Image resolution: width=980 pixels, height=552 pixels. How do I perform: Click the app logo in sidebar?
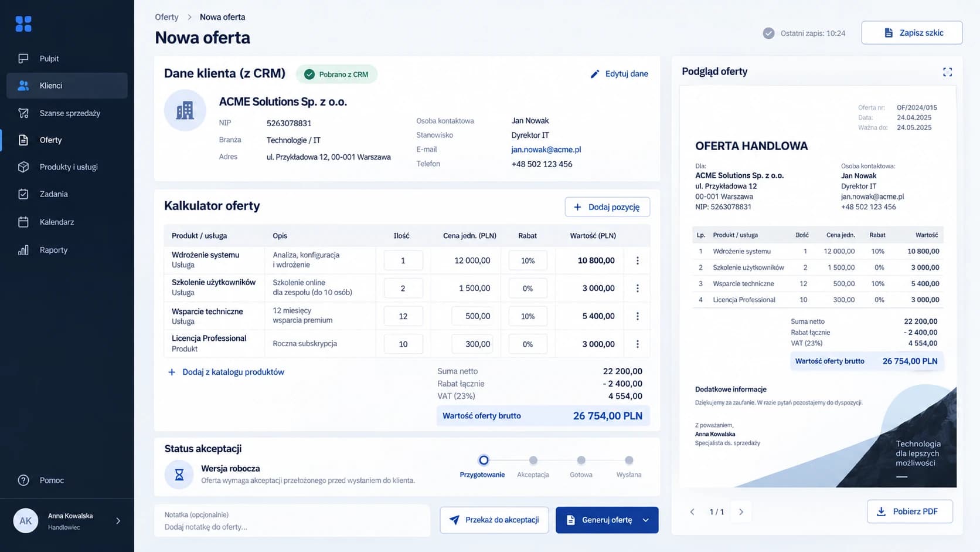tap(23, 23)
